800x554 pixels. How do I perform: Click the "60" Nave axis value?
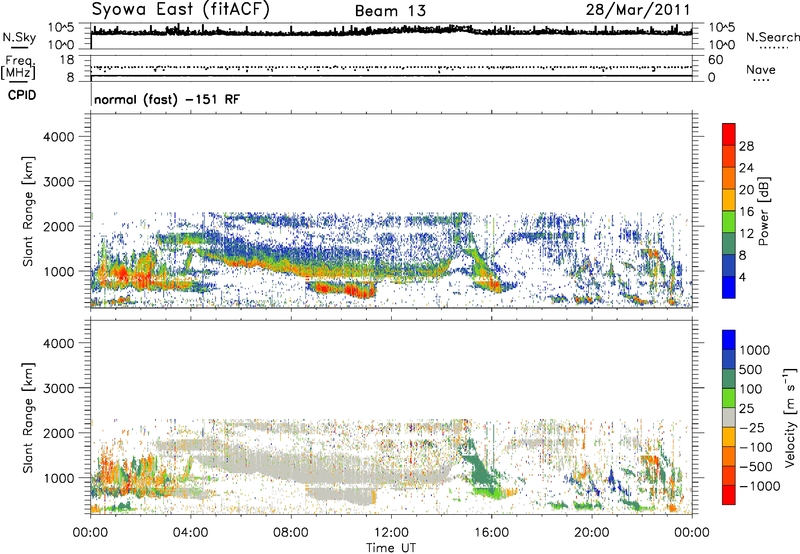click(x=715, y=60)
